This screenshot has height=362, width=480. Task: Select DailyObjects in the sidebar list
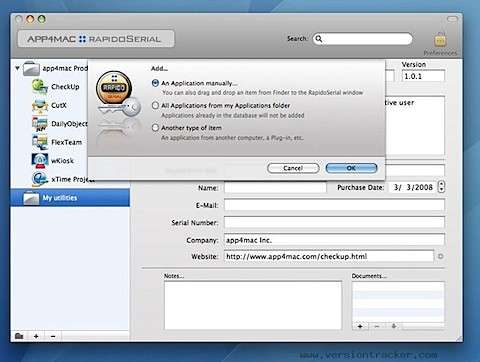coord(69,124)
